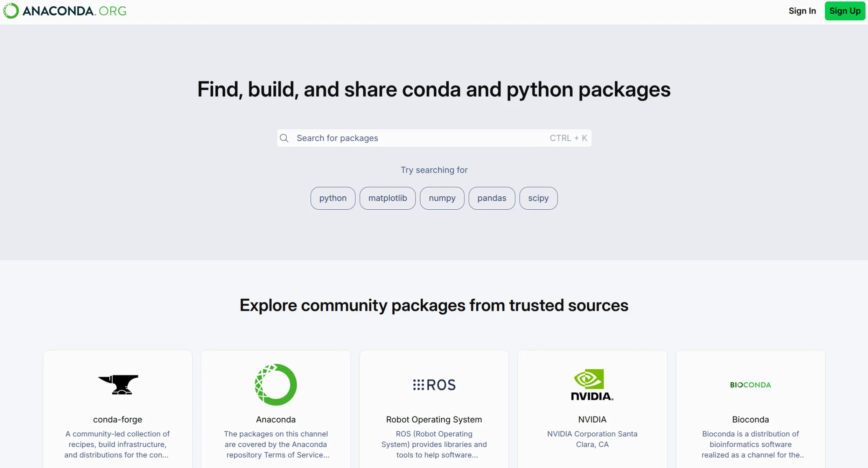The image size is (868, 468).
Task: Open the Bioconda logo
Action: click(750, 385)
